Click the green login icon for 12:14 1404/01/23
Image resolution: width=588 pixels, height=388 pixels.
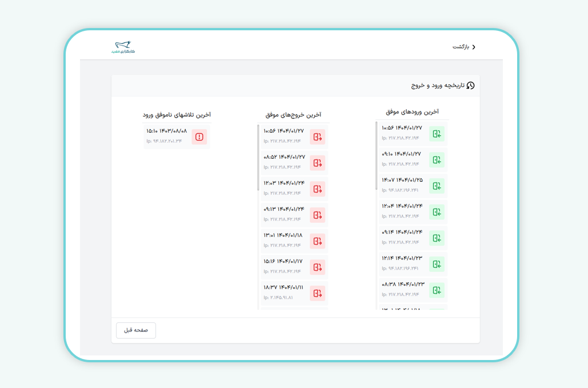(437, 264)
